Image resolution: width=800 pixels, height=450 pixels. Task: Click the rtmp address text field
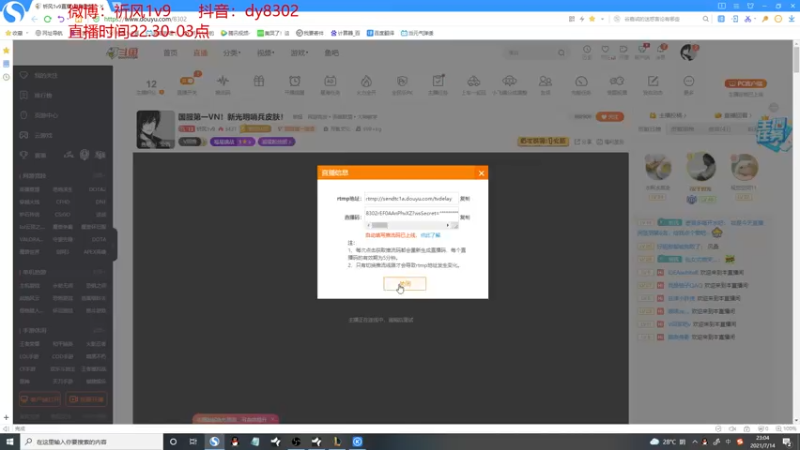[411, 198]
